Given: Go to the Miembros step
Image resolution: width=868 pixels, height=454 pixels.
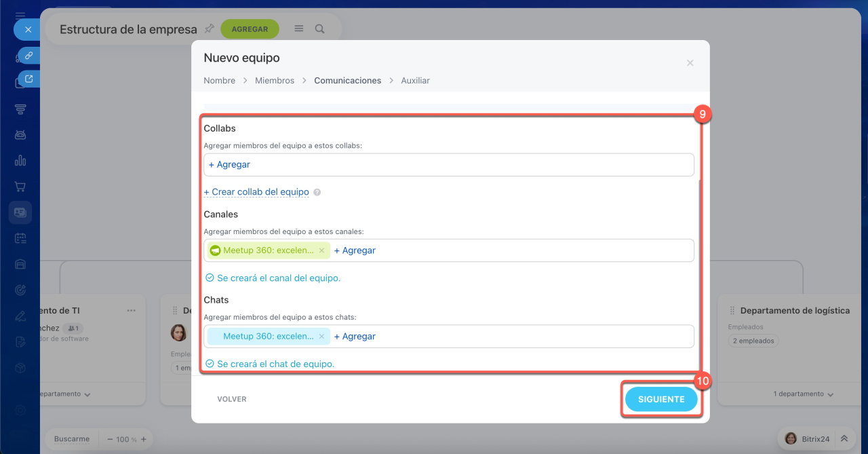Looking at the screenshot, I should tap(274, 80).
